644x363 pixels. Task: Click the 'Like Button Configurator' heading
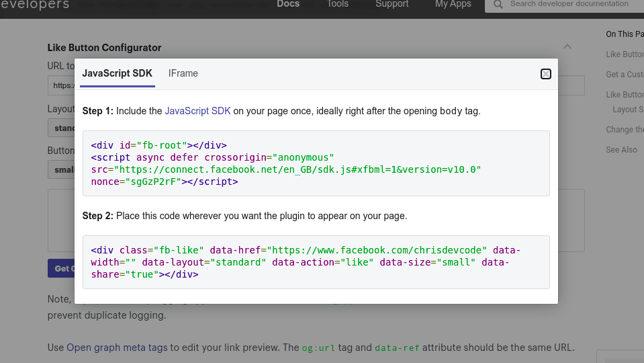104,48
